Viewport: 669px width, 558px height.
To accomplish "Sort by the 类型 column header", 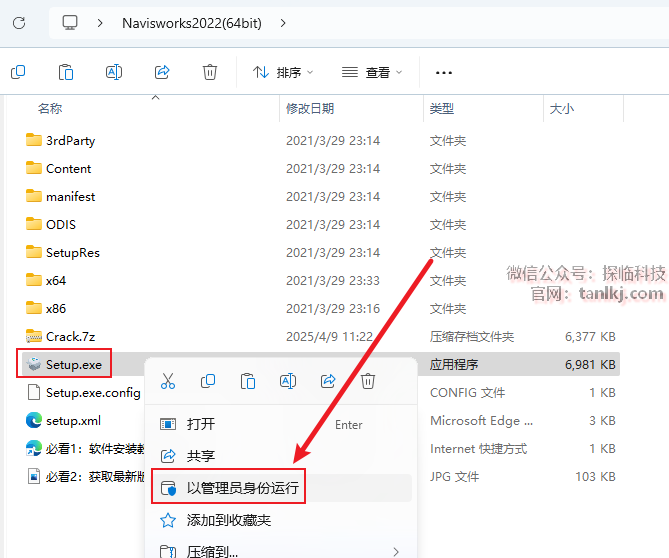I will tap(442, 109).
